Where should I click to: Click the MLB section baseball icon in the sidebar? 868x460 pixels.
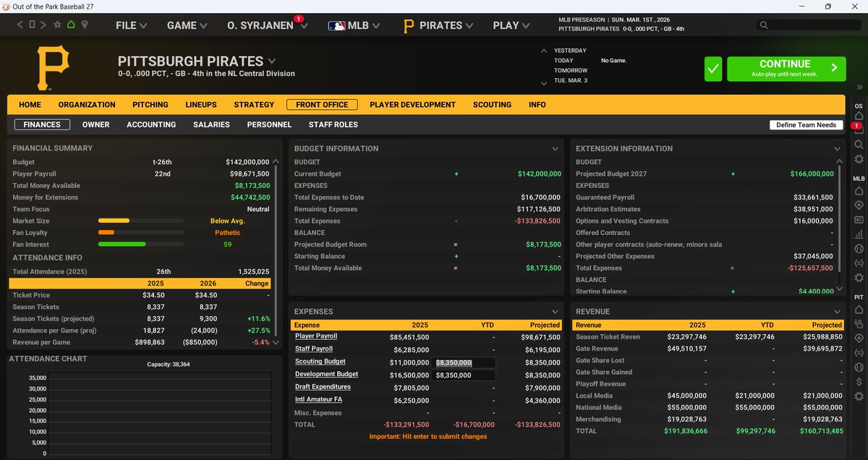[x=859, y=249]
